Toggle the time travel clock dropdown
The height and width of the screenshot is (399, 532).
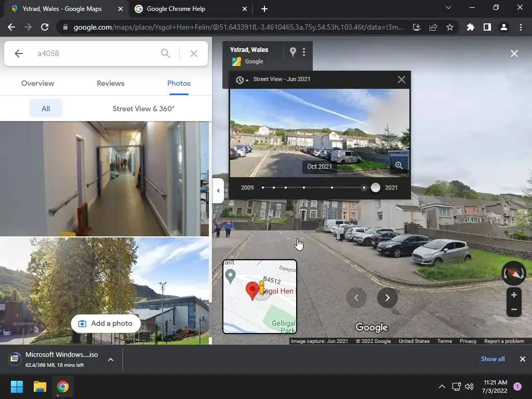(242, 79)
